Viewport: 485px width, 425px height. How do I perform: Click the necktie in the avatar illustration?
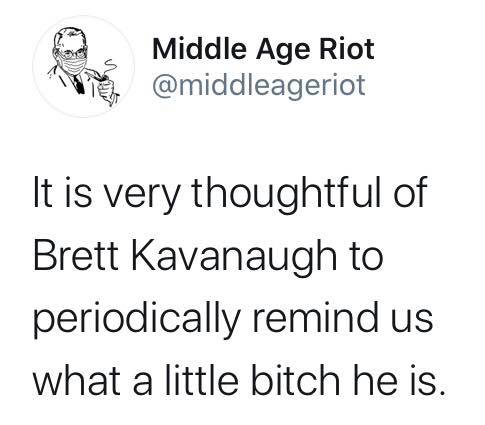click(79, 84)
